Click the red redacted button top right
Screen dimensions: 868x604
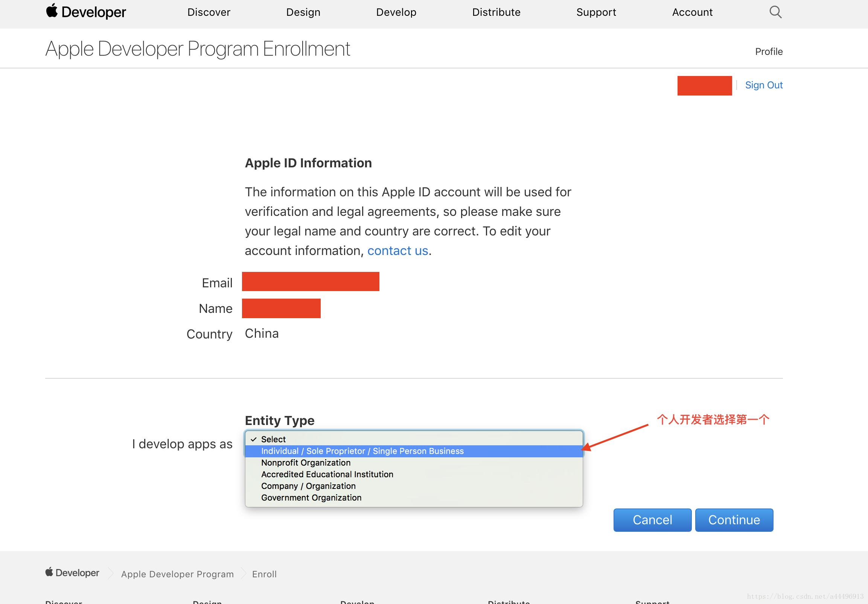(704, 85)
